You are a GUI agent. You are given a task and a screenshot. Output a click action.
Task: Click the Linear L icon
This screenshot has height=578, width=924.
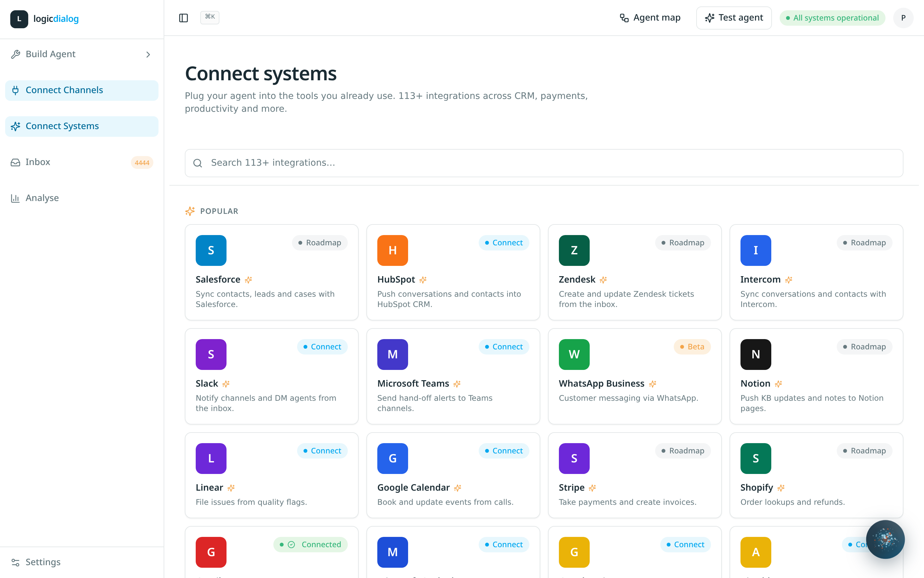pos(211,458)
